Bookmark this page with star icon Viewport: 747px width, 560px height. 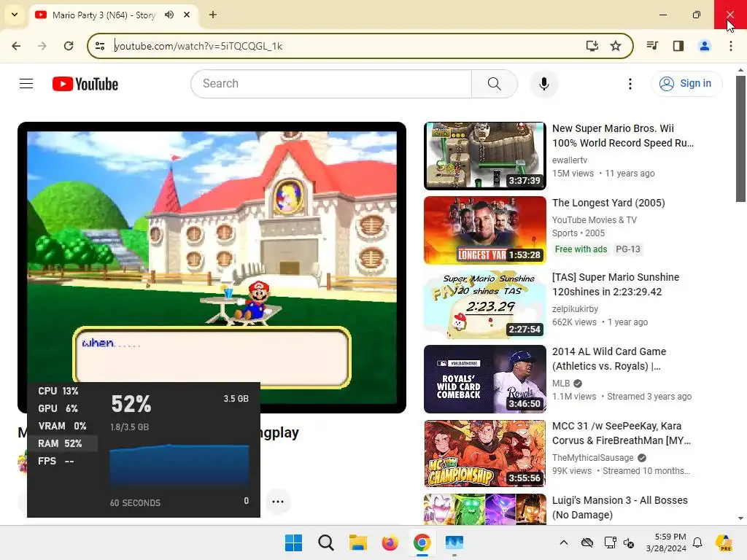point(616,46)
